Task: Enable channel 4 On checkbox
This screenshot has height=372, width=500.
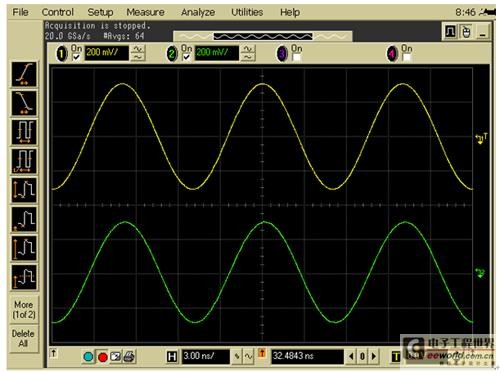Action: click(406, 57)
